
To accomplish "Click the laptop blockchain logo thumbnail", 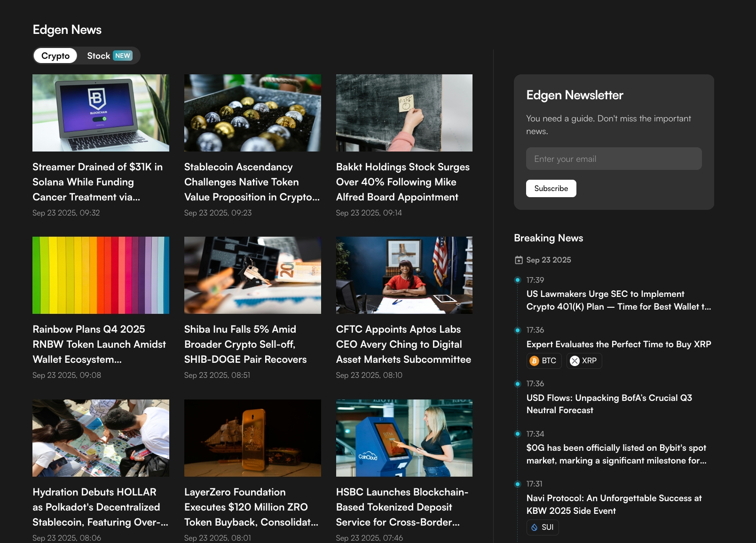I will pos(101,113).
